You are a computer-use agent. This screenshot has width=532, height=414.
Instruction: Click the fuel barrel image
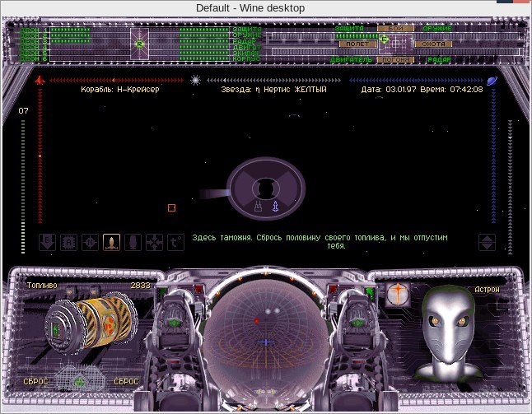(x=91, y=323)
